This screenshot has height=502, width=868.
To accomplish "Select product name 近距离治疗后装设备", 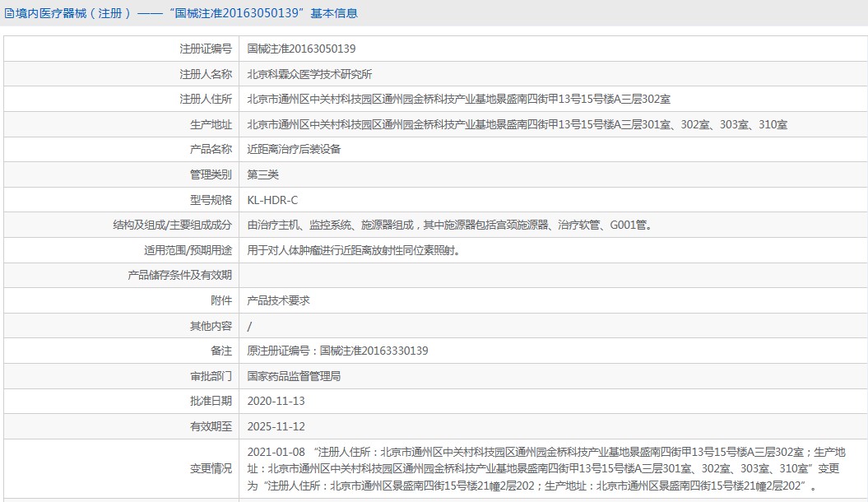I will [x=294, y=150].
